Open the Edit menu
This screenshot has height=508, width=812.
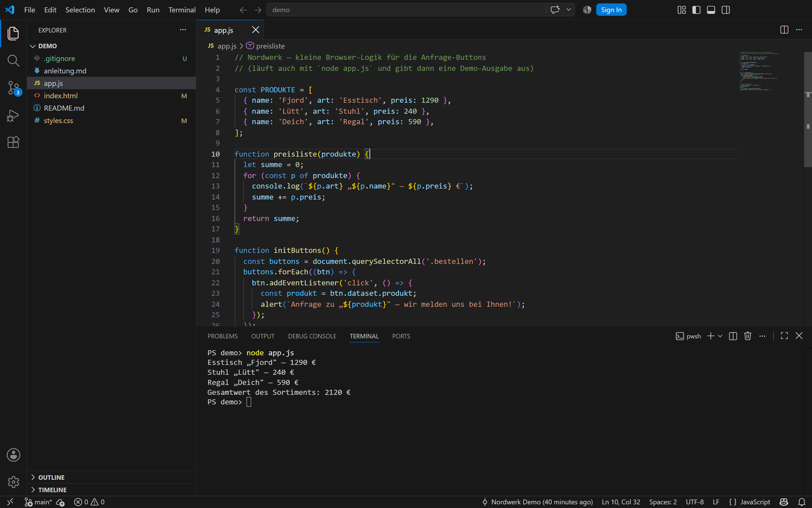pyautogui.click(x=50, y=10)
